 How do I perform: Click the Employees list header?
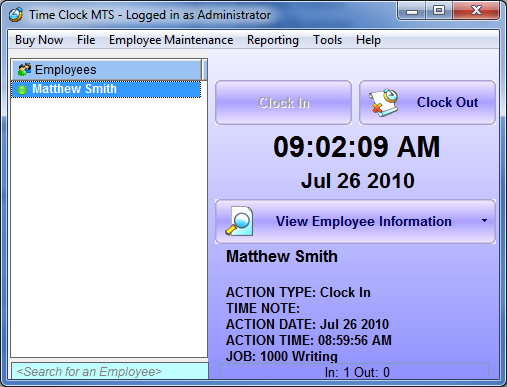pyautogui.click(x=106, y=70)
